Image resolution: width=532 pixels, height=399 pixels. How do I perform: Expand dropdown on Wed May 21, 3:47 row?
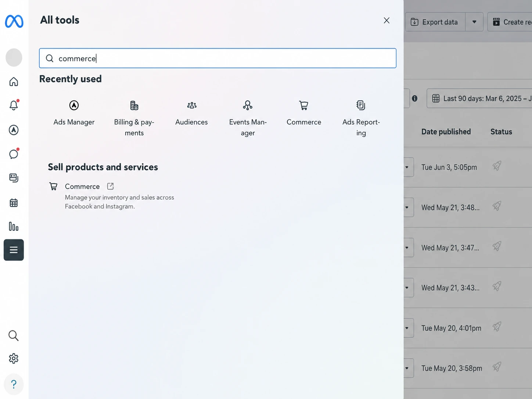(407, 248)
